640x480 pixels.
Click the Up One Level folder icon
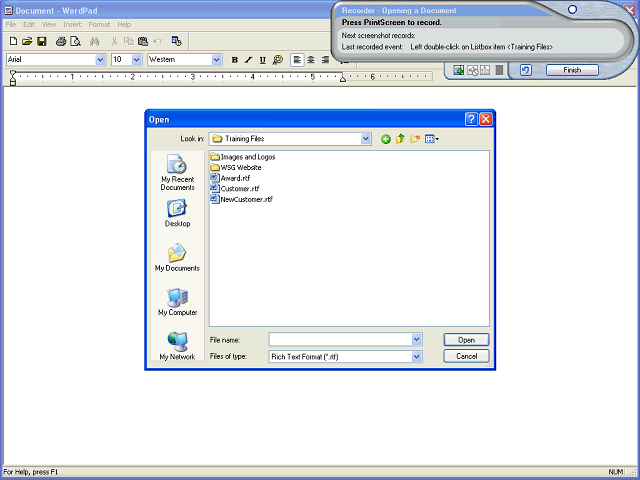click(400, 139)
